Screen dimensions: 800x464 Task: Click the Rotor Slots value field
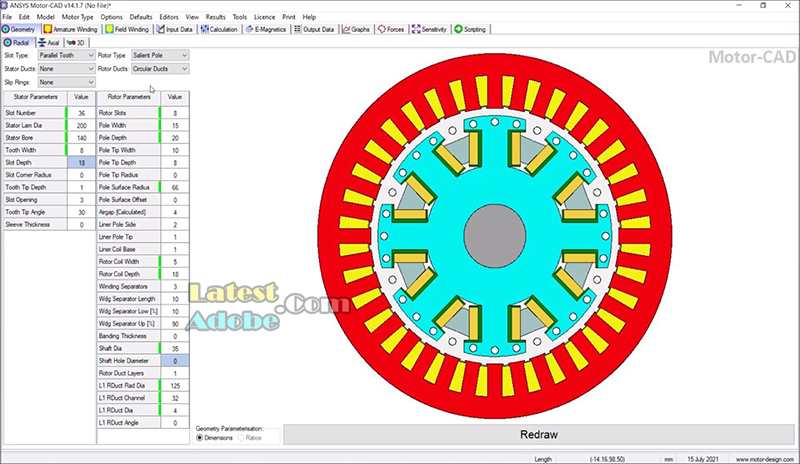click(x=175, y=113)
